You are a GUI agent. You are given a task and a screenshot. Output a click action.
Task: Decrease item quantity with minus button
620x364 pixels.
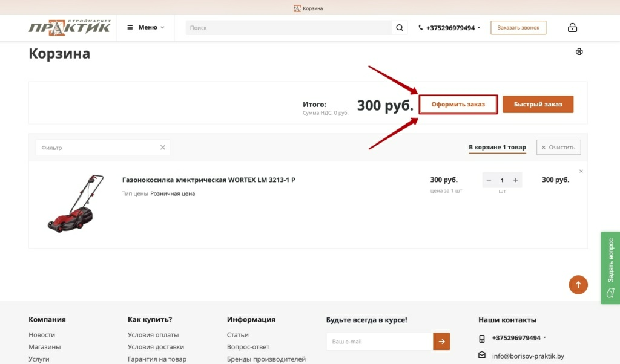[489, 180]
